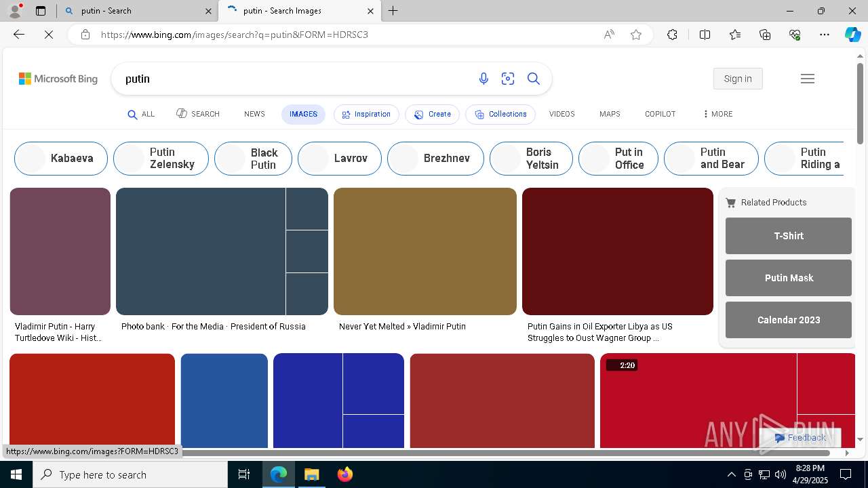This screenshot has width=868, height=488.
Task: Open the Collections toolbar icon
Action: (765, 35)
